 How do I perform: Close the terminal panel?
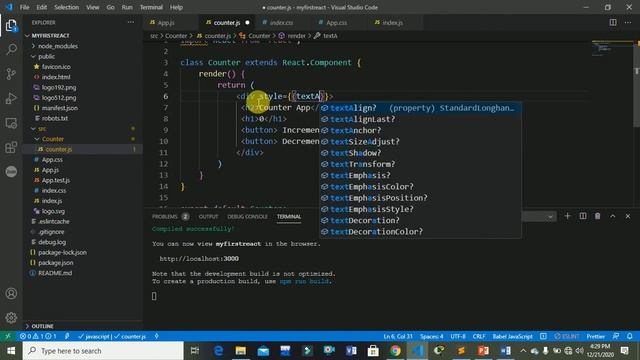point(628,216)
